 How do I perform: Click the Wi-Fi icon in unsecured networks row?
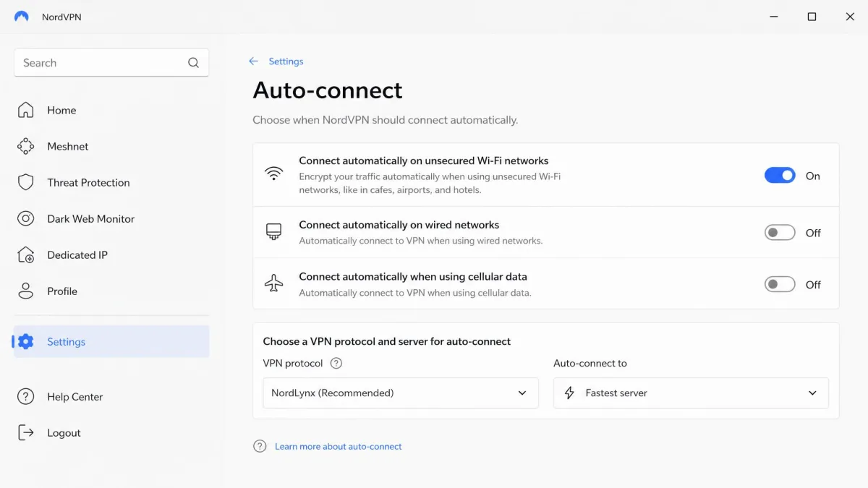click(x=273, y=174)
